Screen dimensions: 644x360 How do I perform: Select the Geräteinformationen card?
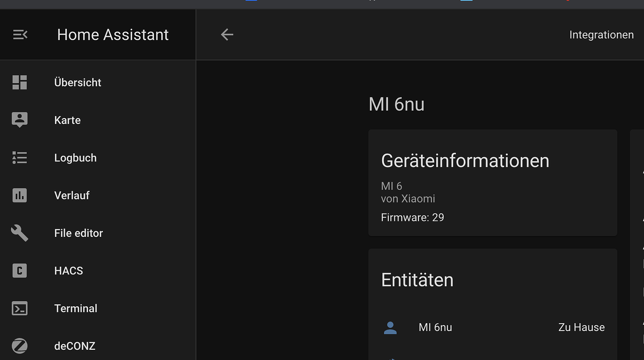pos(465,160)
